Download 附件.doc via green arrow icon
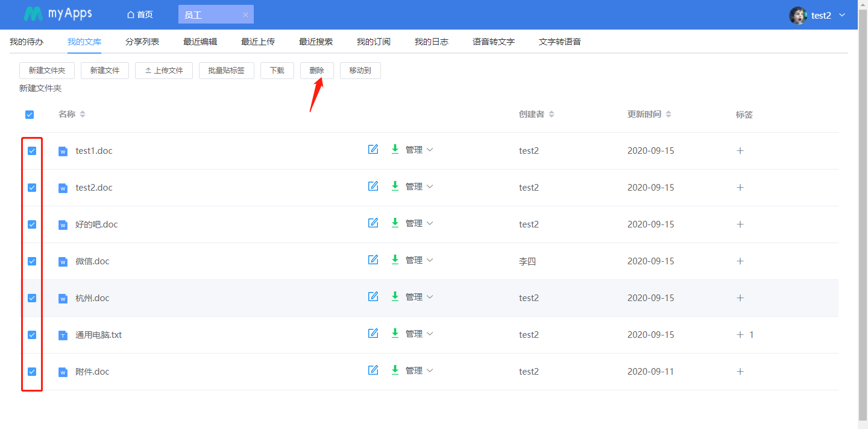 [395, 370]
